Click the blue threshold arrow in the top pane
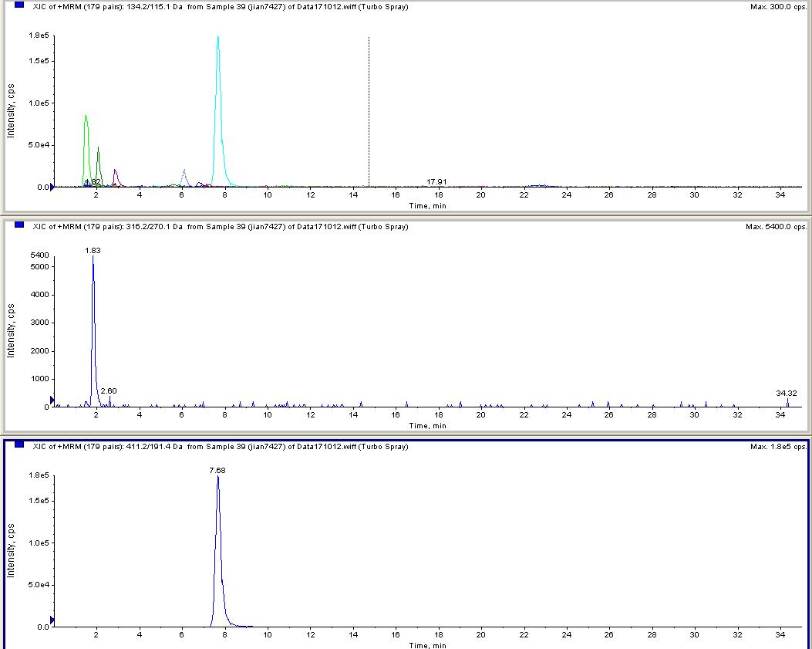The image size is (812, 649). click(x=52, y=186)
